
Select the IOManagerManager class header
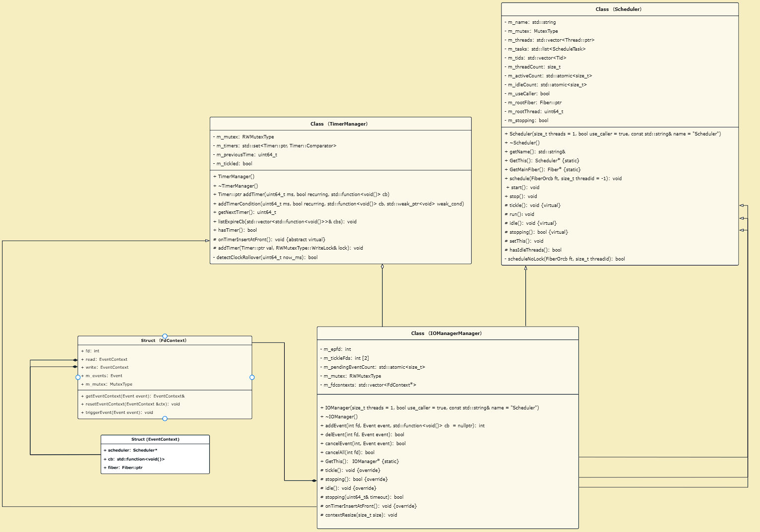tap(447, 333)
